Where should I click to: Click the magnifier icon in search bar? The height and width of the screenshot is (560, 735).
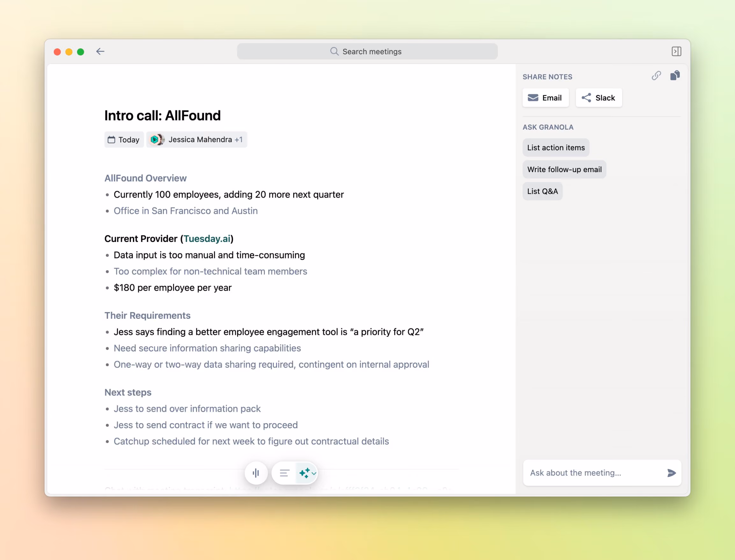334,51
